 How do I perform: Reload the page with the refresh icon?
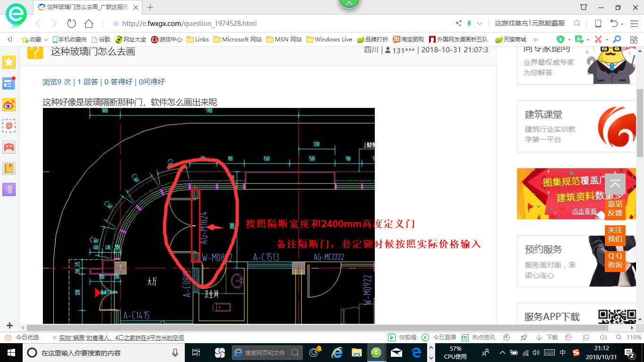72,24
